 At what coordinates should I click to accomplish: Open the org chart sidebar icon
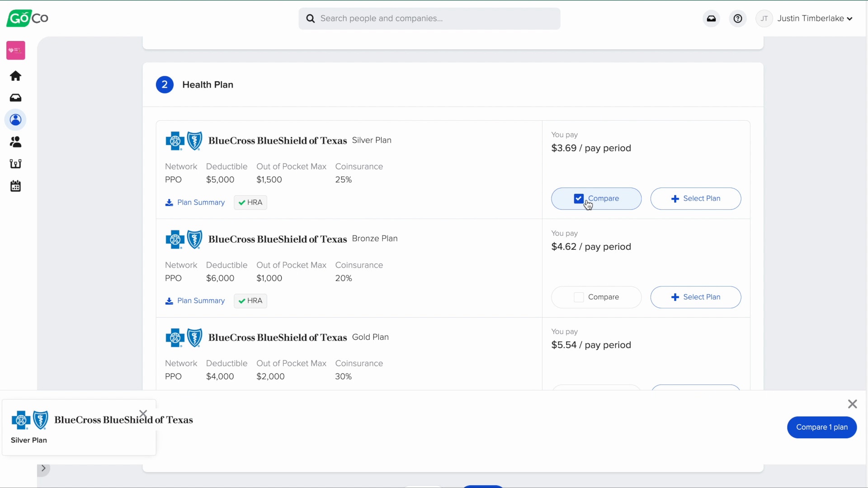pos(15,164)
